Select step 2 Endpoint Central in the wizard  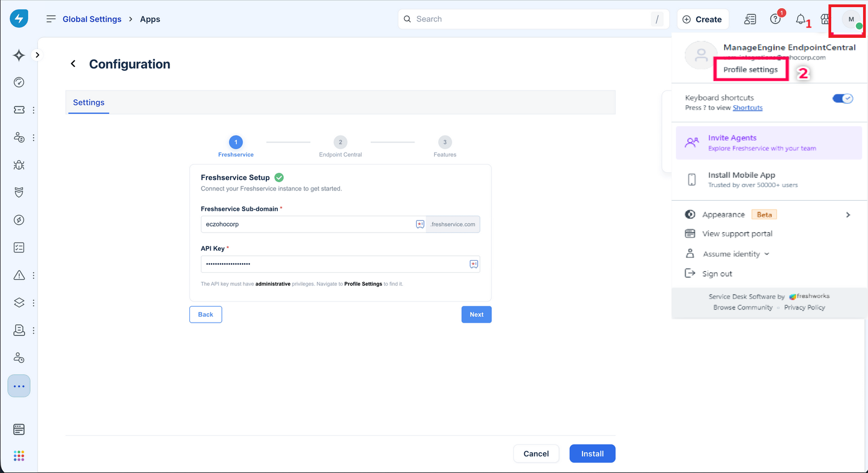340,147
